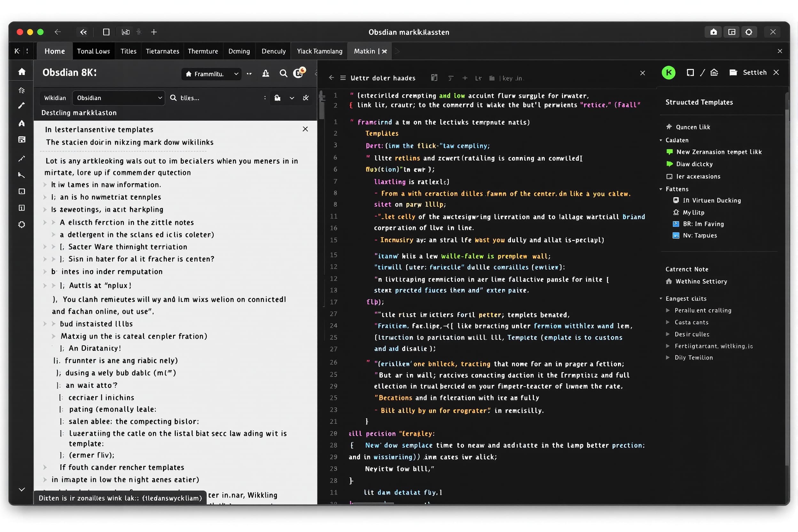Open the search magnifier beside Frammiltu dropdown
The width and height of the screenshot is (798, 532).
click(283, 74)
